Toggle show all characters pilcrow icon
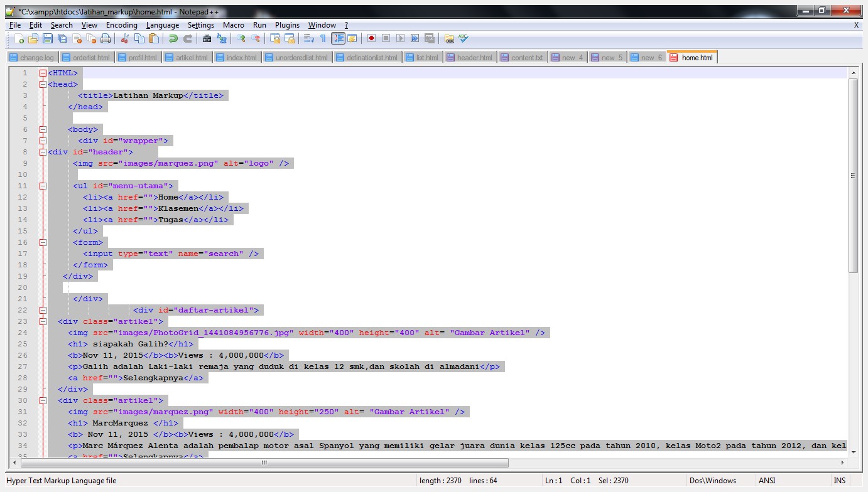This screenshot has width=868, height=492. coord(323,38)
